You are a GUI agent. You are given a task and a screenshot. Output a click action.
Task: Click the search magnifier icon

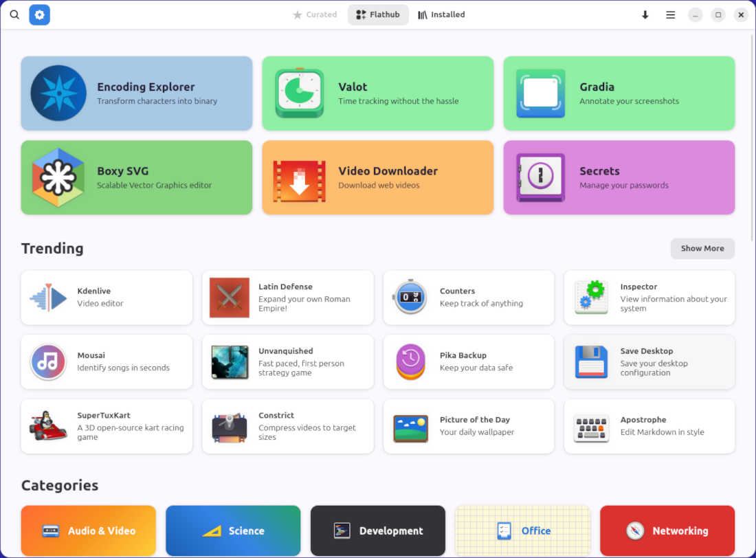pos(14,14)
